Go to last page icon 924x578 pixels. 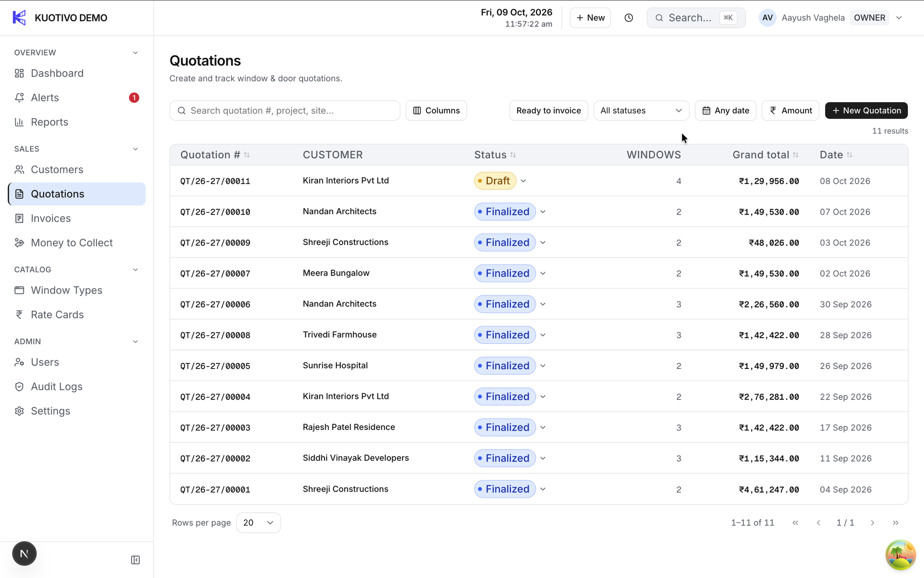pos(895,523)
